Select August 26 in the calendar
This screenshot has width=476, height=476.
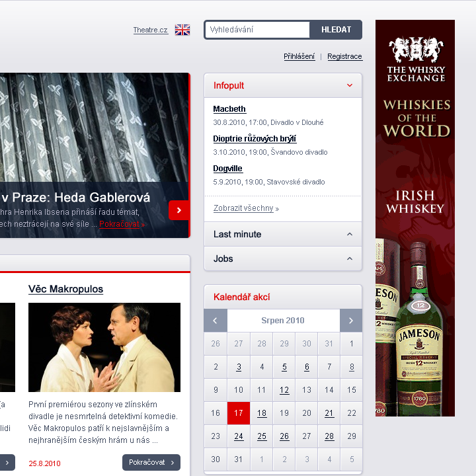pyautogui.click(x=284, y=436)
